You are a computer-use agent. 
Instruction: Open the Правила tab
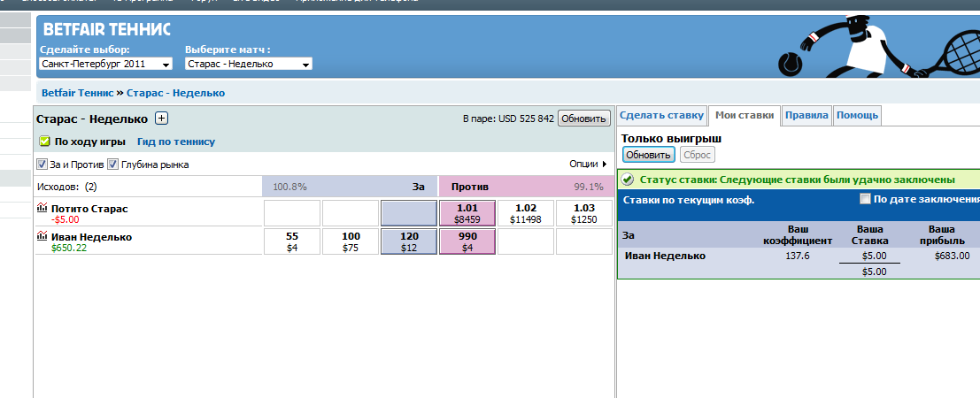(x=806, y=115)
